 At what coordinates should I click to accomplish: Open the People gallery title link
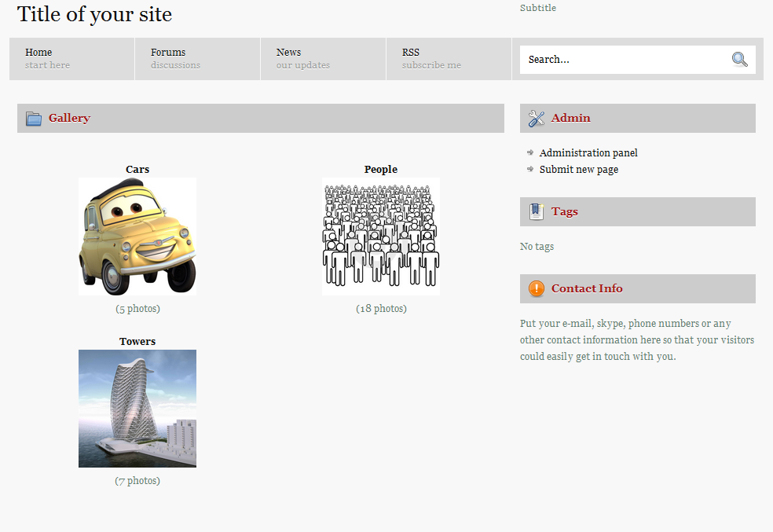point(381,169)
